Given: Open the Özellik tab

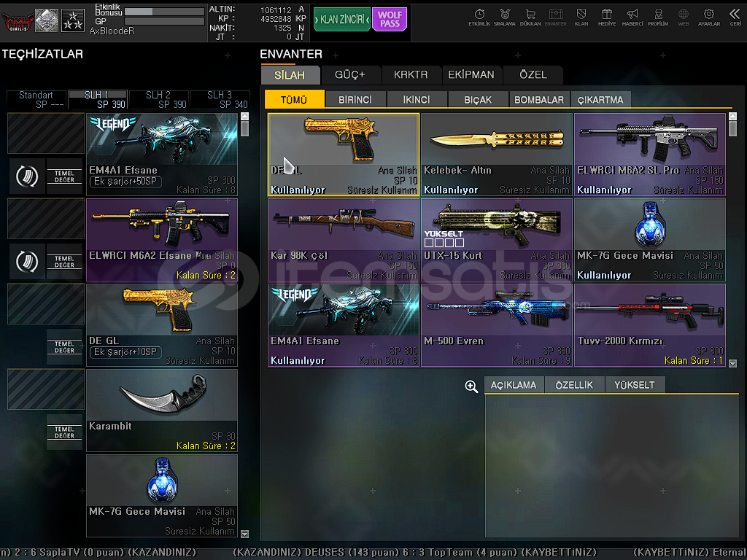Looking at the screenshot, I should [x=575, y=385].
